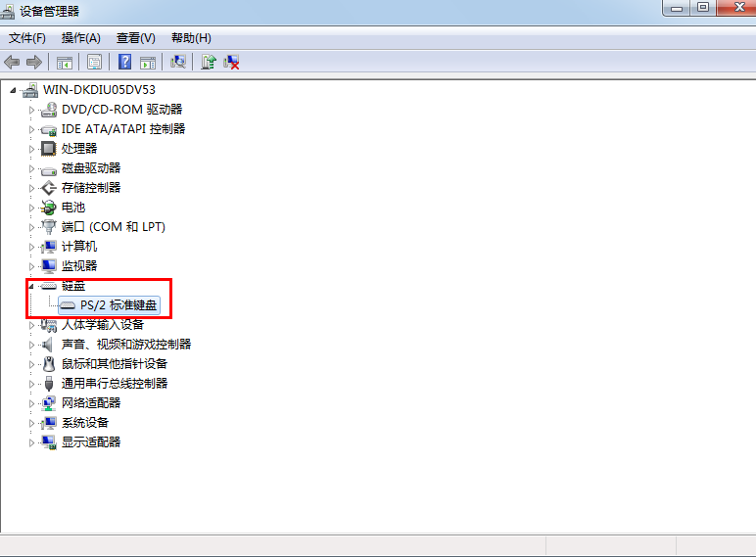
Task: Click the blue Help question mark icon
Action: 125,62
